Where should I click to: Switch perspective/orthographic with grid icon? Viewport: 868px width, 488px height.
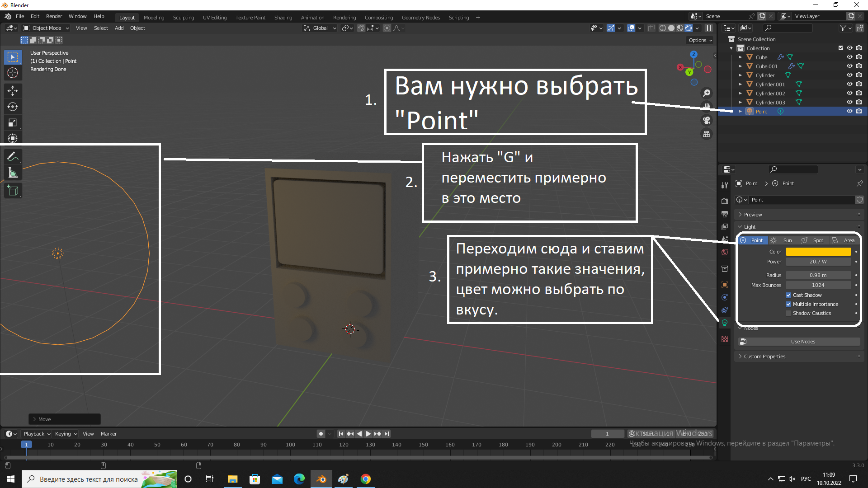(x=706, y=134)
